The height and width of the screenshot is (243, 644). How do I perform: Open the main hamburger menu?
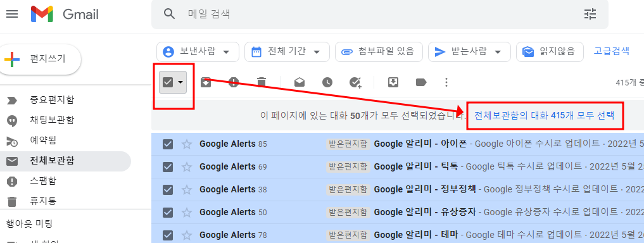pos(12,15)
